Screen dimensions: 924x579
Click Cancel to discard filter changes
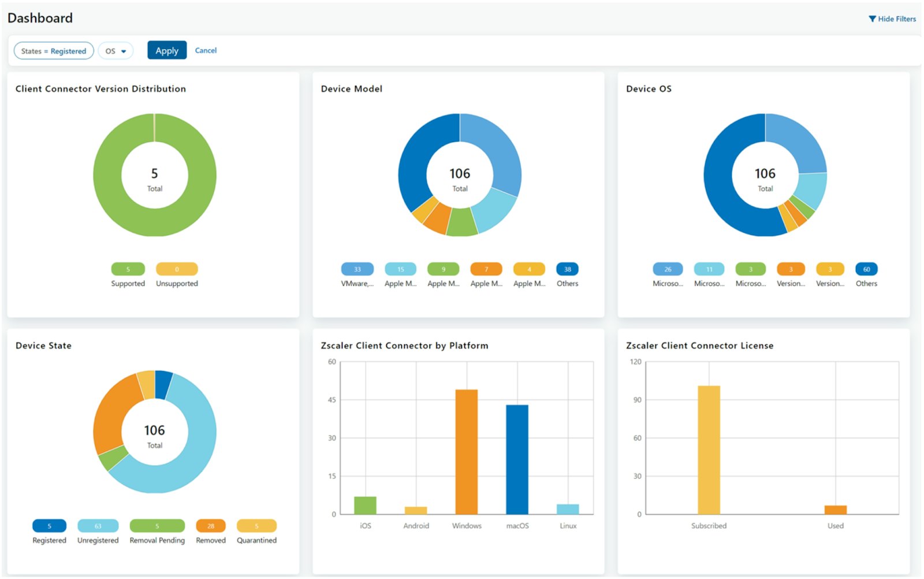[x=206, y=50]
